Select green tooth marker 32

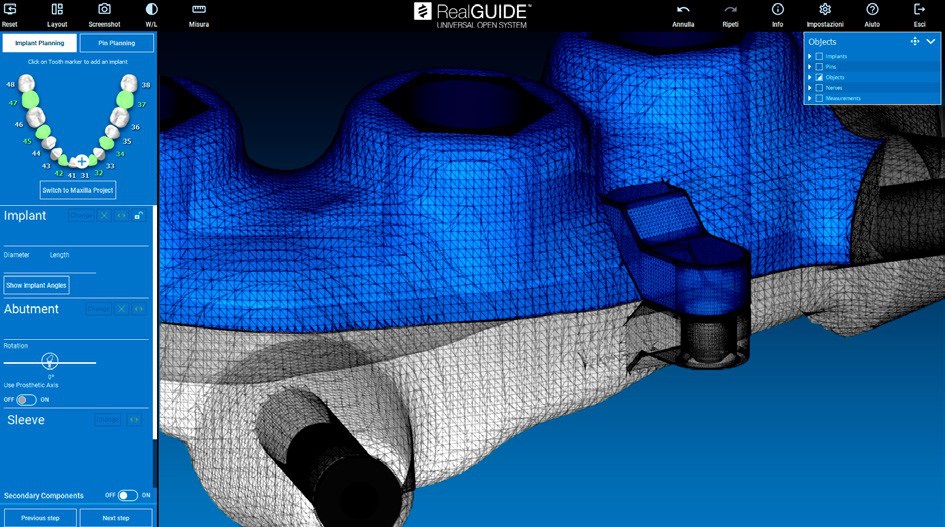point(93,160)
